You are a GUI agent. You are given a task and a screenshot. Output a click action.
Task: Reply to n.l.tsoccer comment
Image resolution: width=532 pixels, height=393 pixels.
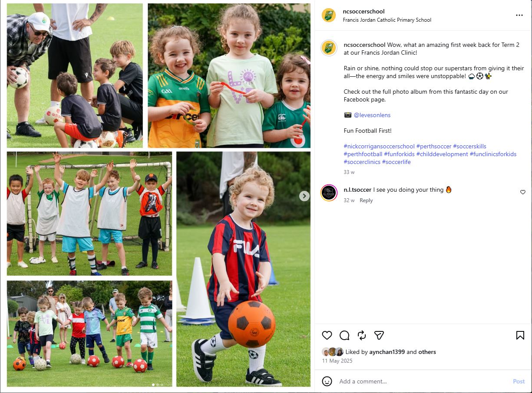click(366, 200)
